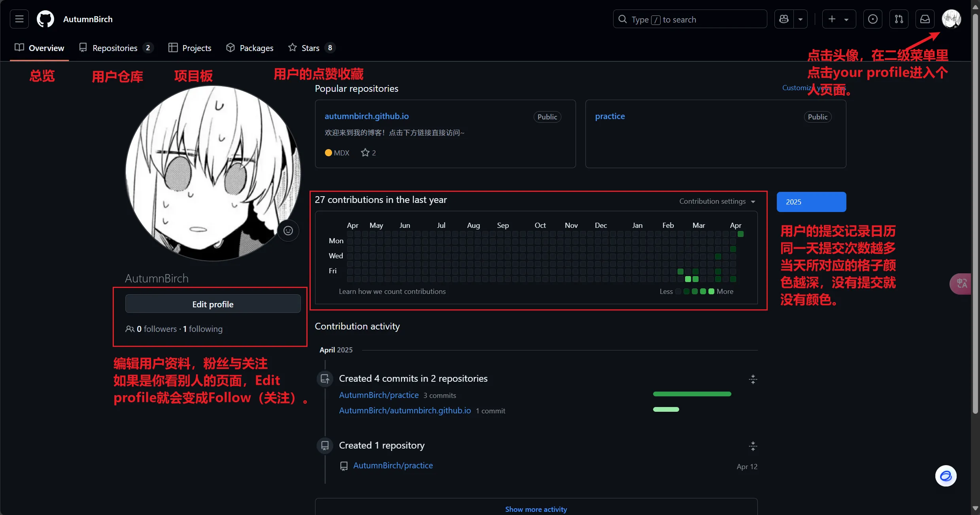Open the Issues icon in header
Image resolution: width=980 pixels, height=515 pixels.
(873, 19)
